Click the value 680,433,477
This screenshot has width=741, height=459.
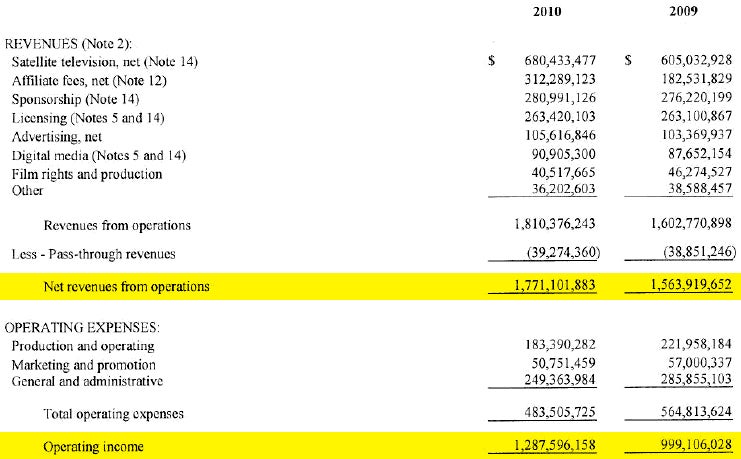[x=560, y=61]
